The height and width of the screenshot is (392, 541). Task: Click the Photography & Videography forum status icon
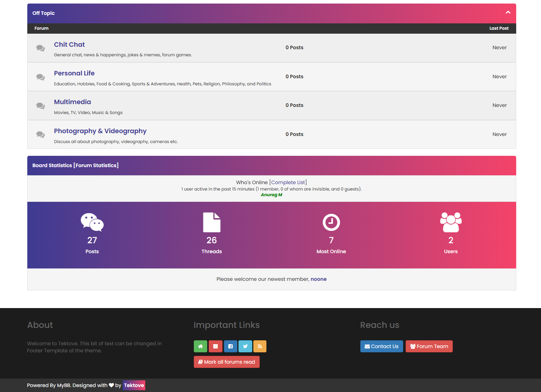click(40, 135)
